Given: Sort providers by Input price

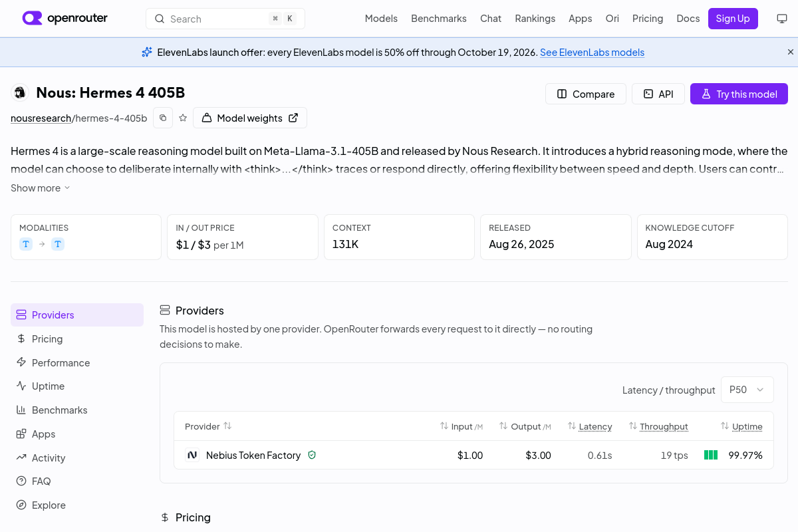Looking at the screenshot, I should pyautogui.click(x=462, y=426).
